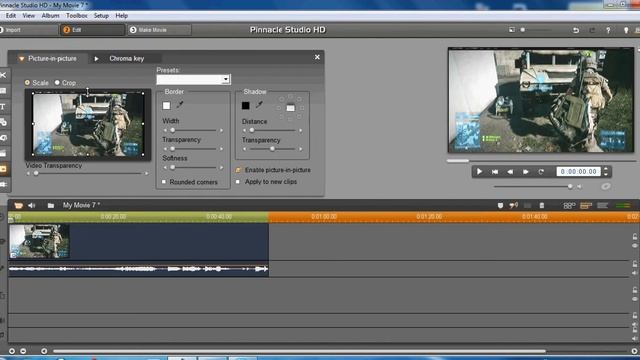This screenshot has width=640, height=360.
Task: Switch to the Import tab
Action: 28,30
